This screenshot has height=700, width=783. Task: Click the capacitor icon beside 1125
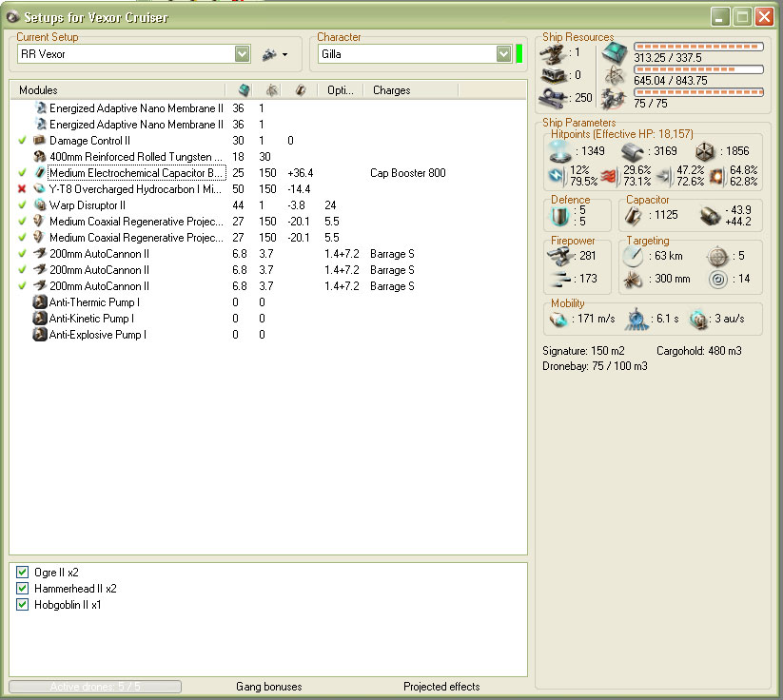(x=633, y=216)
